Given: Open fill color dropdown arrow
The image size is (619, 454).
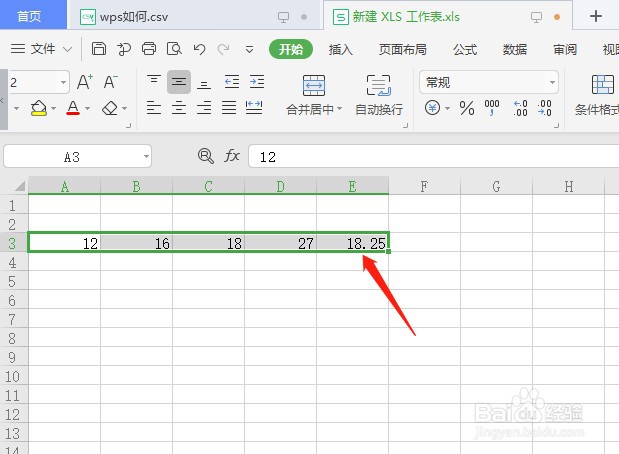Looking at the screenshot, I should (53, 108).
